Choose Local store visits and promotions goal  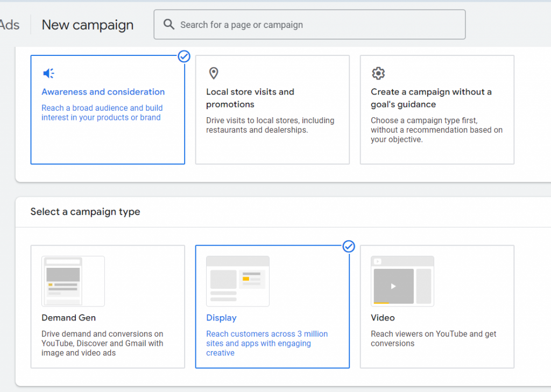pyautogui.click(x=272, y=110)
